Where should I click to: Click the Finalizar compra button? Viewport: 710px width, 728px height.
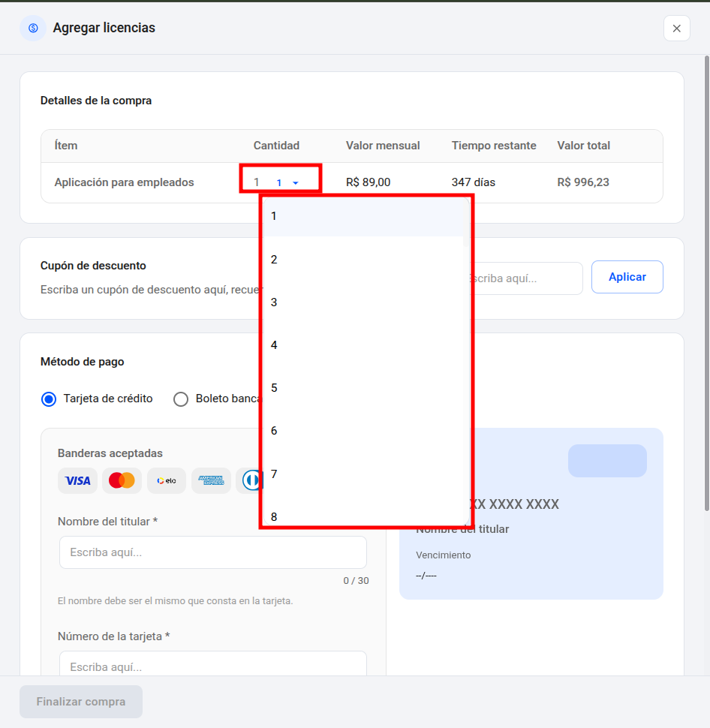pos(81,702)
